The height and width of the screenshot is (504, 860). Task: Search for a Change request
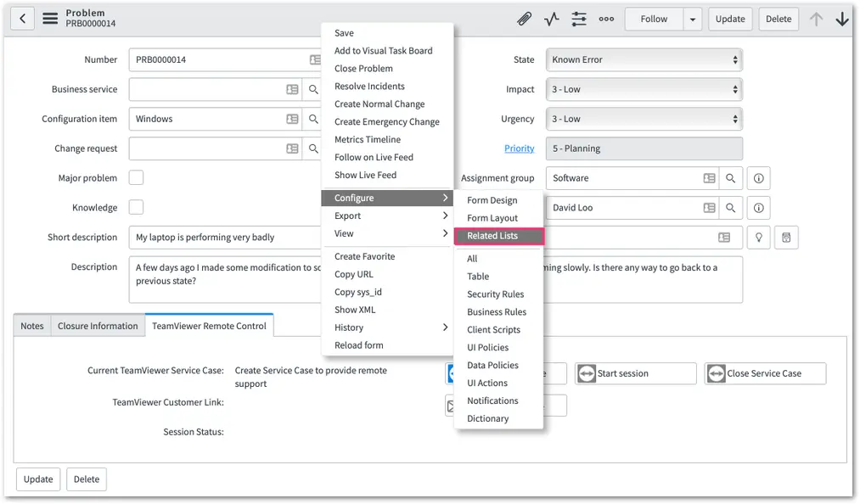[x=313, y=148]
